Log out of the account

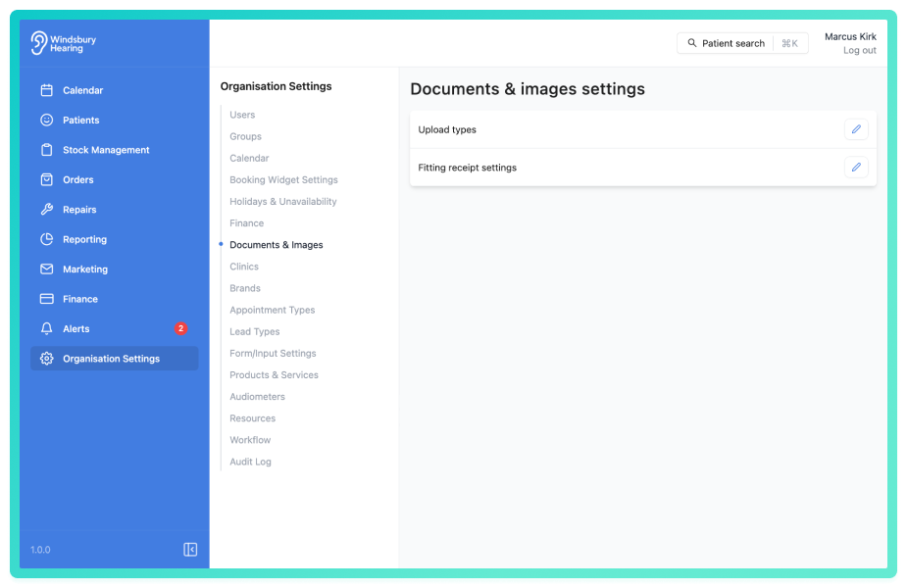(859, 50)
